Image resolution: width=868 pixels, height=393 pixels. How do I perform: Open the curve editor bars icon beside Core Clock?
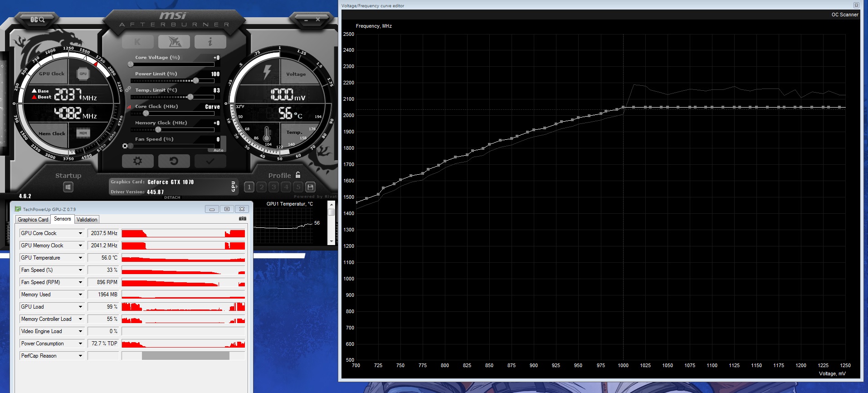[x=129, y=107]
